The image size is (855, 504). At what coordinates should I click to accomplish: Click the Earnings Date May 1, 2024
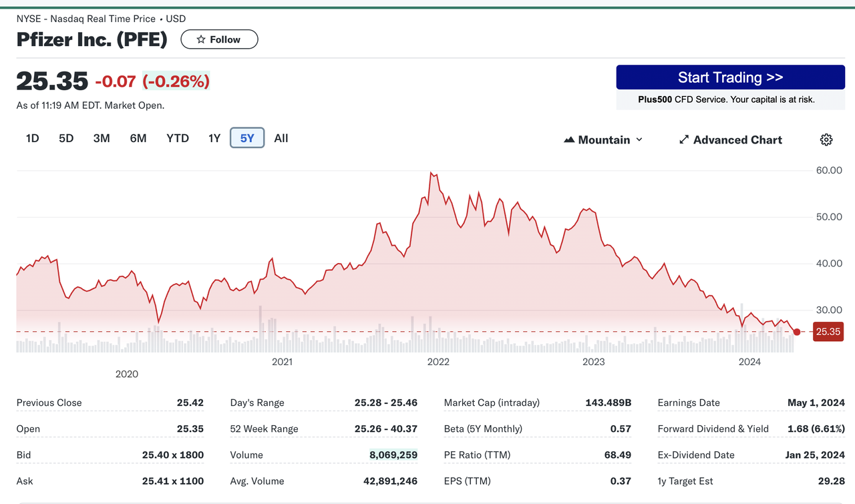pyautogui.click(x=816, y=403)
